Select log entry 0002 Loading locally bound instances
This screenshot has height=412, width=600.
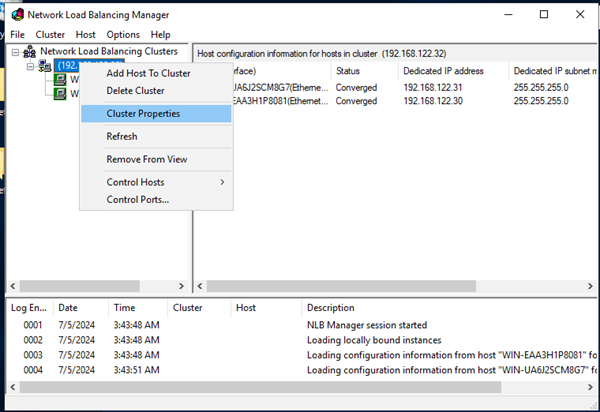click(302, 340)
